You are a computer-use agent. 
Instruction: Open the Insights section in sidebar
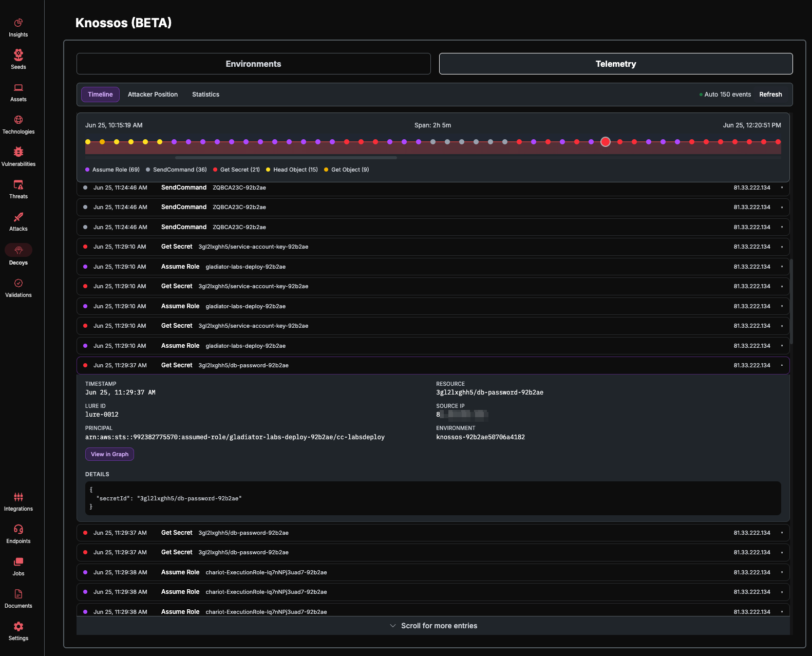[18, 28]
